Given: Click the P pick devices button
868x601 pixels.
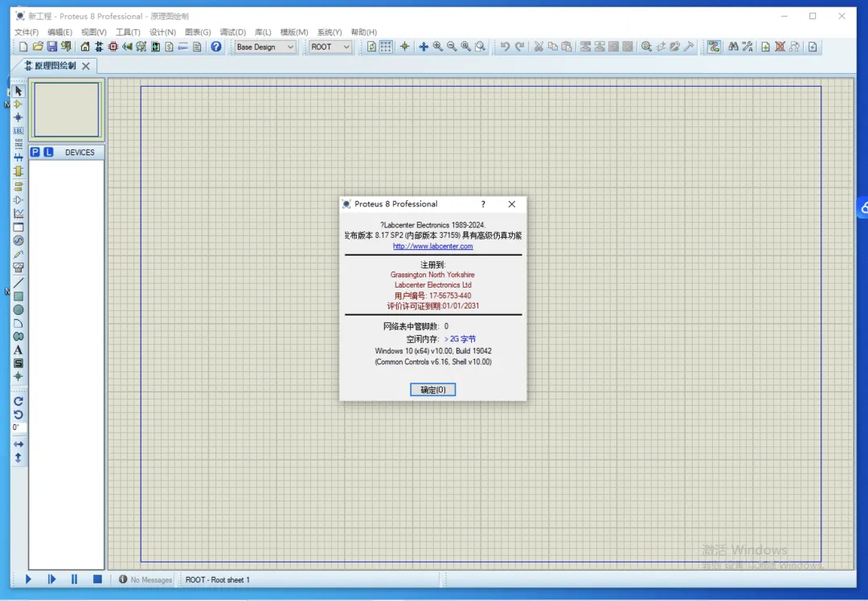Looking at the screenshot, I should point(35,152).
